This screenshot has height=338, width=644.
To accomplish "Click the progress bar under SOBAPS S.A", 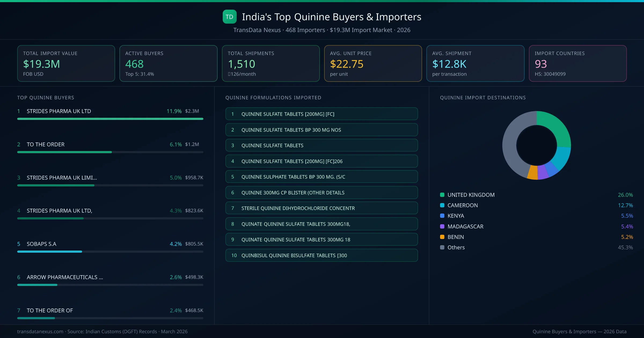I will [x=110, y=252].
